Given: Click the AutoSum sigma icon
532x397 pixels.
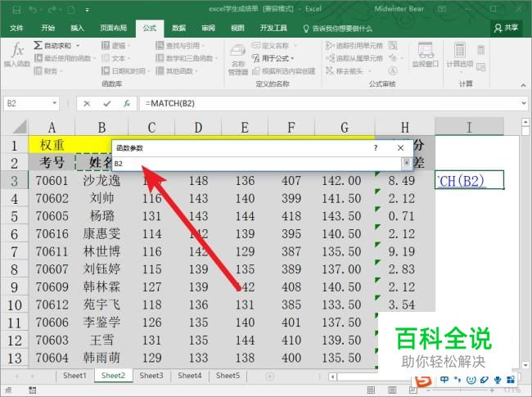Looking at the screenshot, I should pyautogui.click(x=38, y=45).
